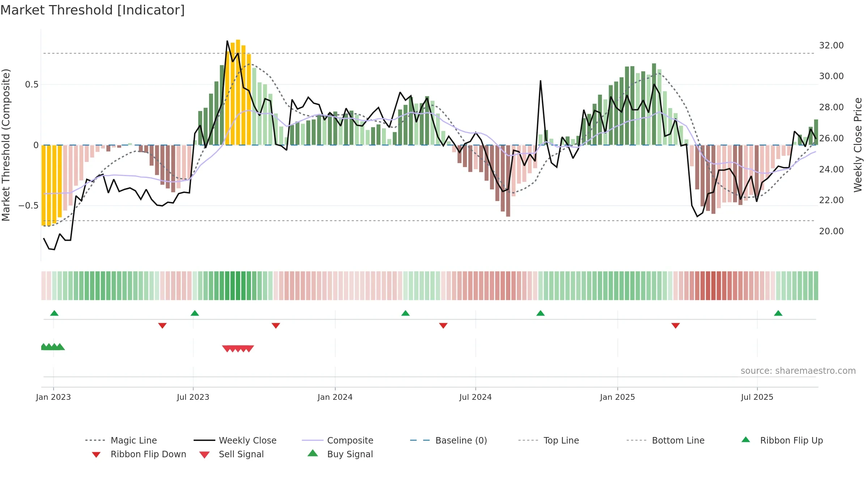Toggle the Bottom Line legend entry
The height and width of the screenshot is (488, 868).
(665, 440)
